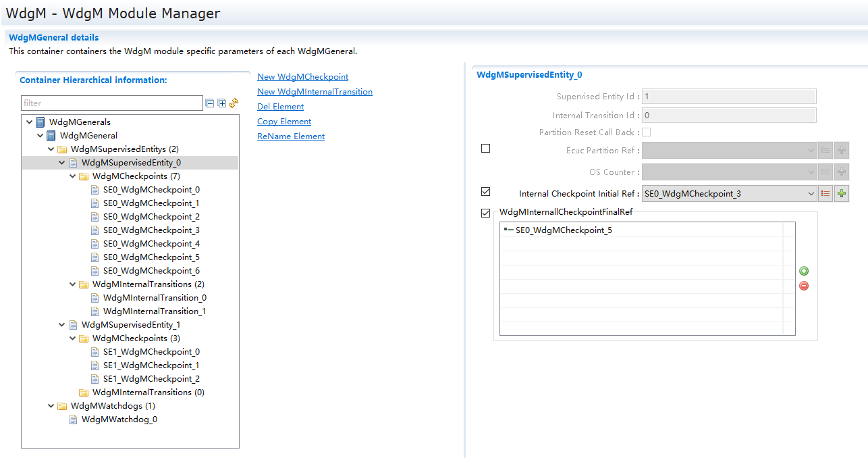
Task: Enable the Ecuc Partition Ref checkbox
Action: (x=486, y=149)
